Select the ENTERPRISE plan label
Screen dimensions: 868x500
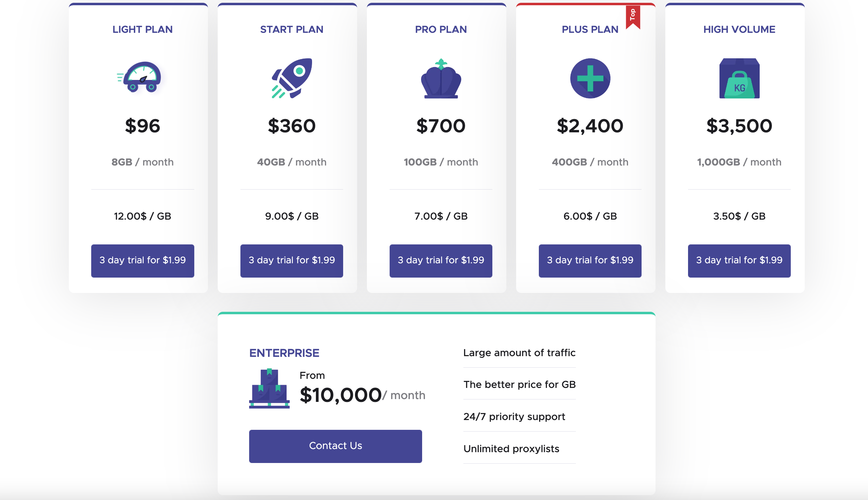(284, 353)
